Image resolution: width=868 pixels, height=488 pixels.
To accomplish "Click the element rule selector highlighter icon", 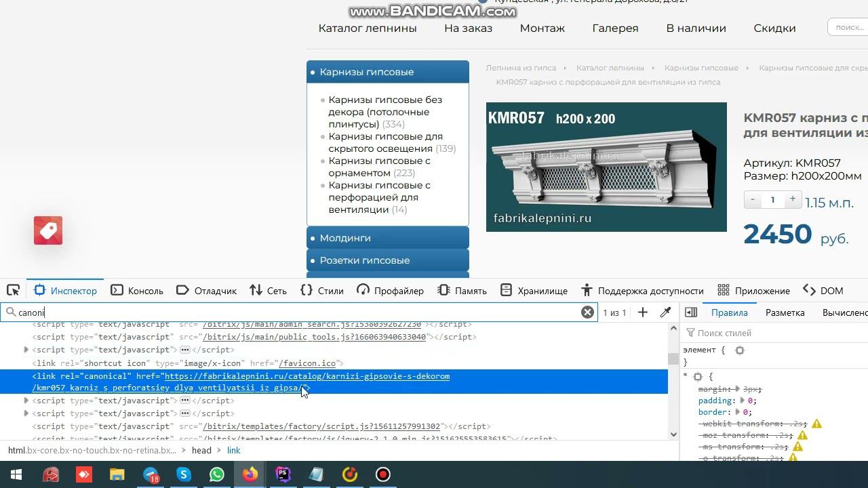I will coord(740,350).
